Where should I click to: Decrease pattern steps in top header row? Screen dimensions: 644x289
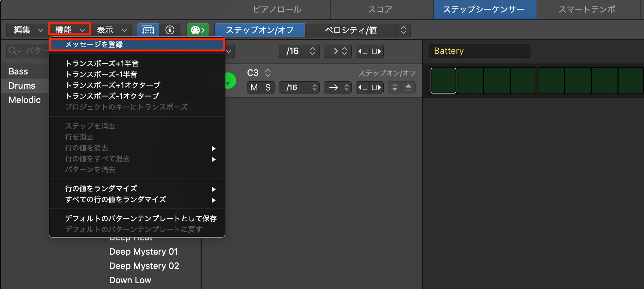tap(363, 51)
